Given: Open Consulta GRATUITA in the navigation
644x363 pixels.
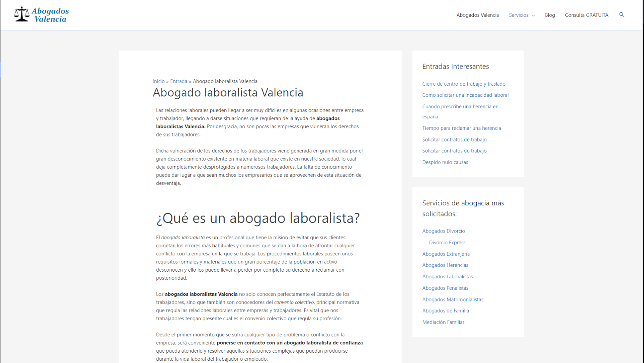Looking at the screenshot, I should (586, 15).
